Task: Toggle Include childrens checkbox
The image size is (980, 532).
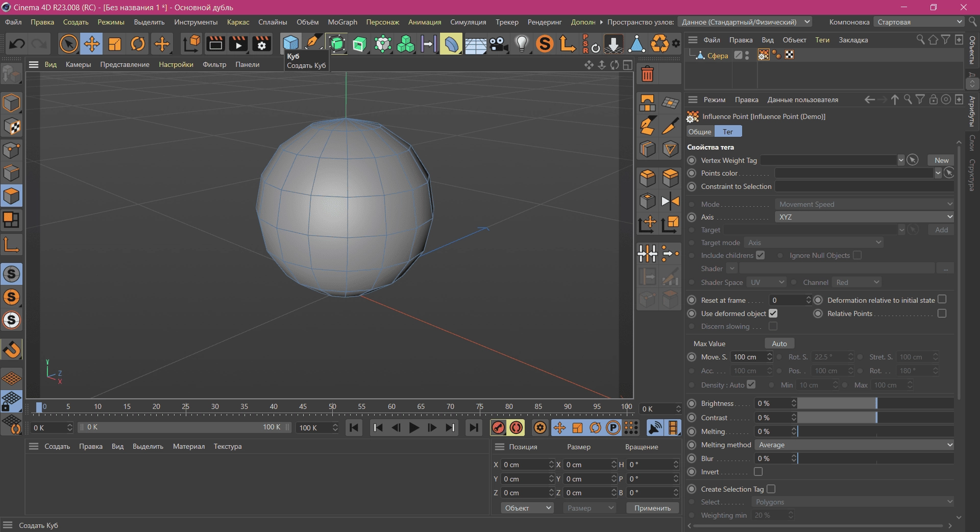Action: click(x=761, y=255)
